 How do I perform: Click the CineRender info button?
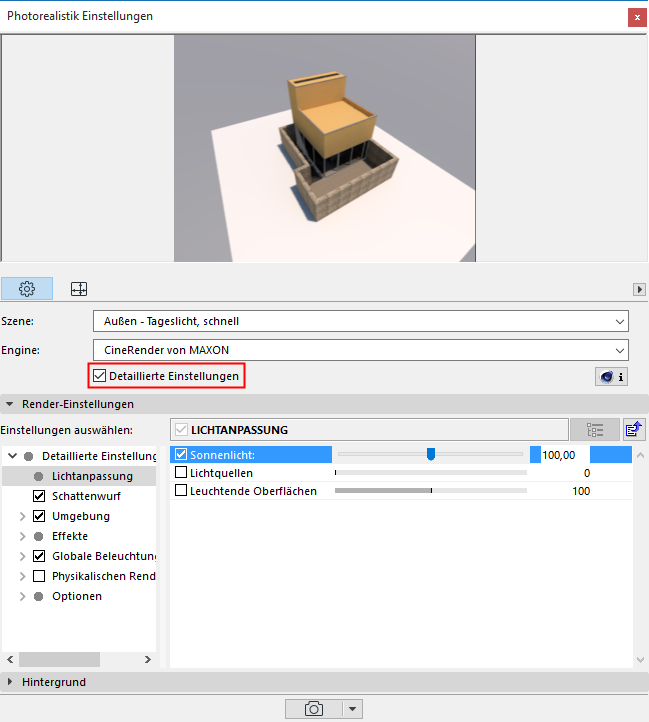(x=611, y=377)
